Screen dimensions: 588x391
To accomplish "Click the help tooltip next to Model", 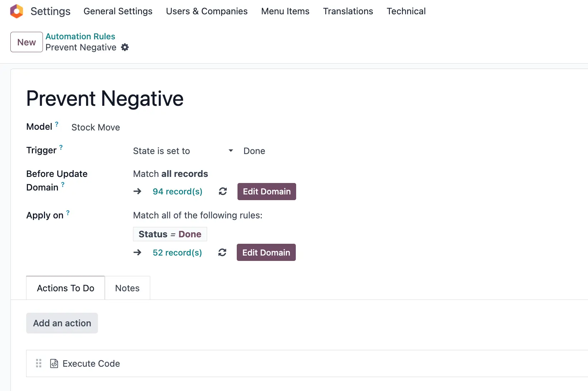I will click(x=57, y=124).
